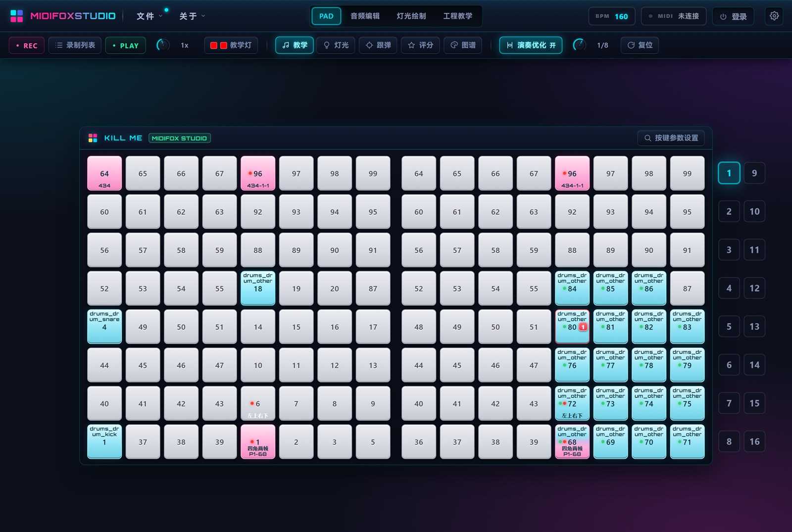Viewport: 792px width, 532px height.
Task: Toggle the 评分 scoring mode
Action: click(421, 45)
